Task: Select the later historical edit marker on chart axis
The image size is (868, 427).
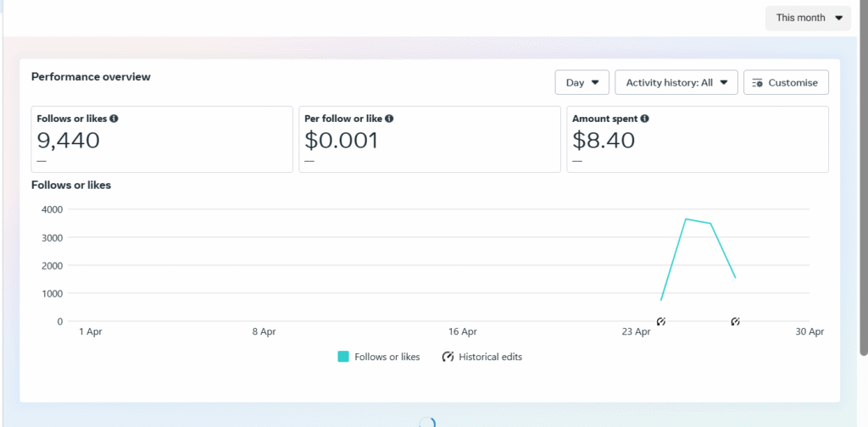Action: (736, 321)
